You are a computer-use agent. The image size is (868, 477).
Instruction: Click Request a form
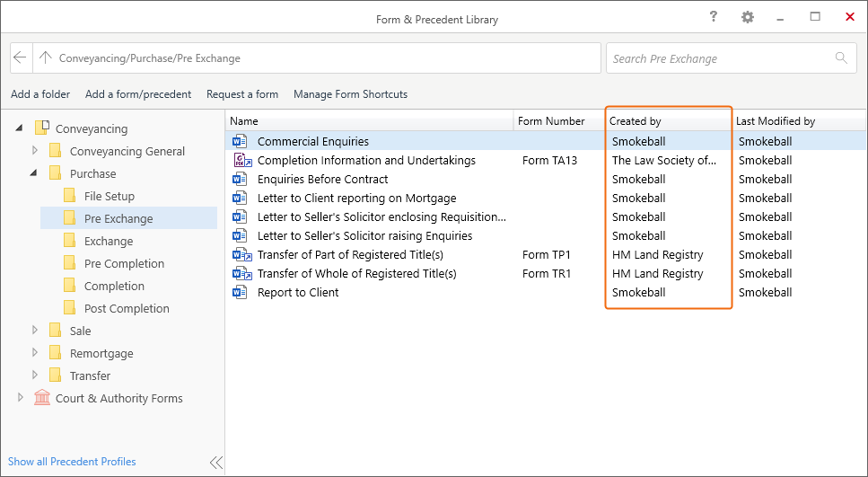point(242,94)
